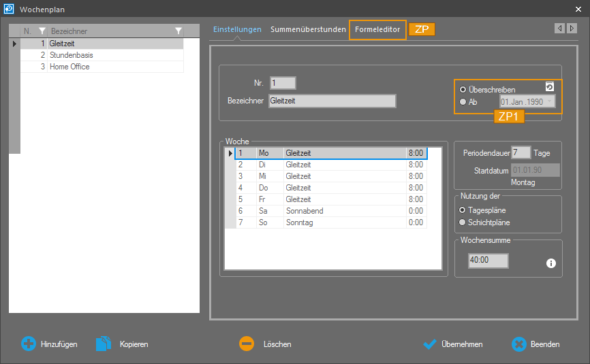Click the blue plus Hinzufügen icon
Screen dimensions: 590x364
point(29,344)
